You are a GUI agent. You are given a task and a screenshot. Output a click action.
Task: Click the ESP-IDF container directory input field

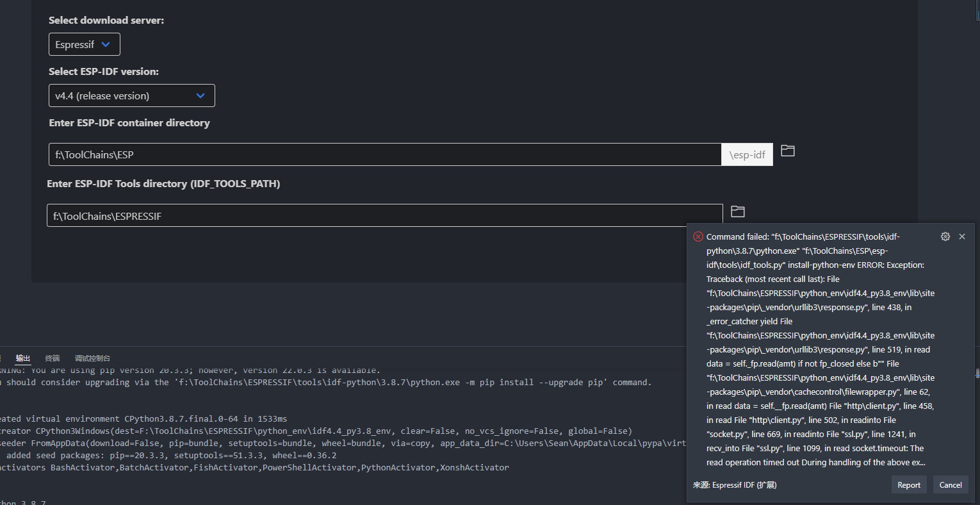point(385,154)
